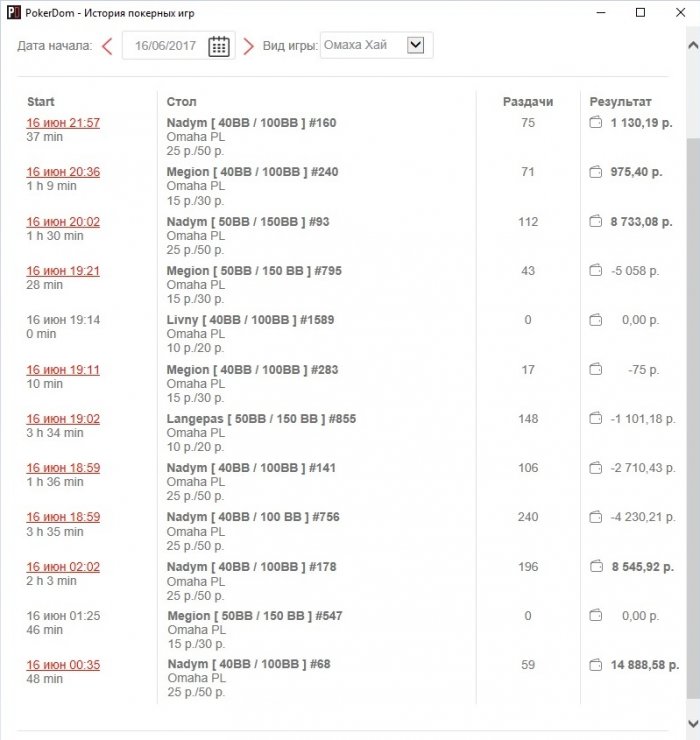Image resolution: width=700 pixels, height=740 pixels.
Task: Click result value -5 058 р.
Action: pyautogui.click(x=635, y=271)
